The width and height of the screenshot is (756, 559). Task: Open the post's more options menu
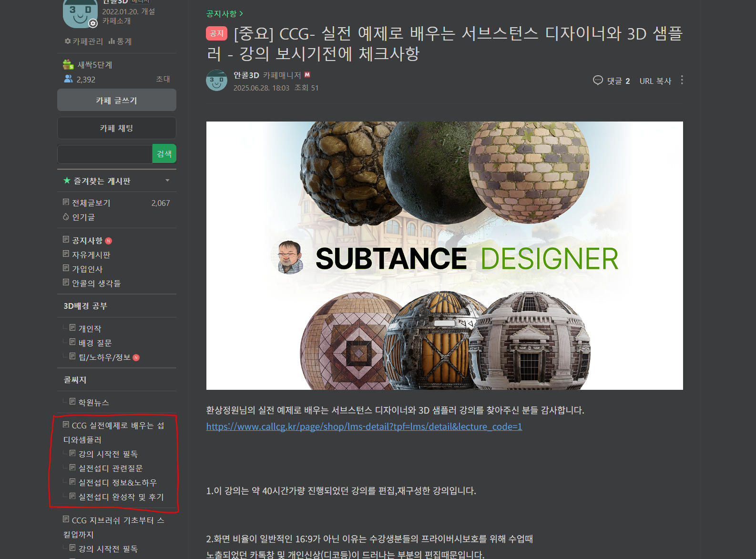pos(682,80)
